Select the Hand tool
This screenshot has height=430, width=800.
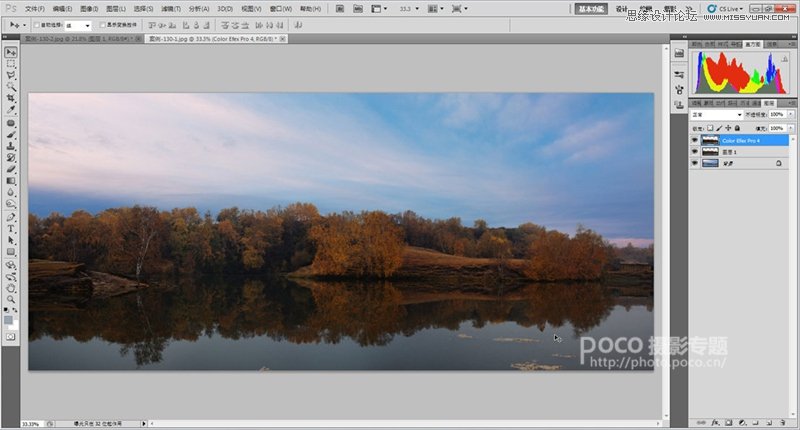click(11, 288)
